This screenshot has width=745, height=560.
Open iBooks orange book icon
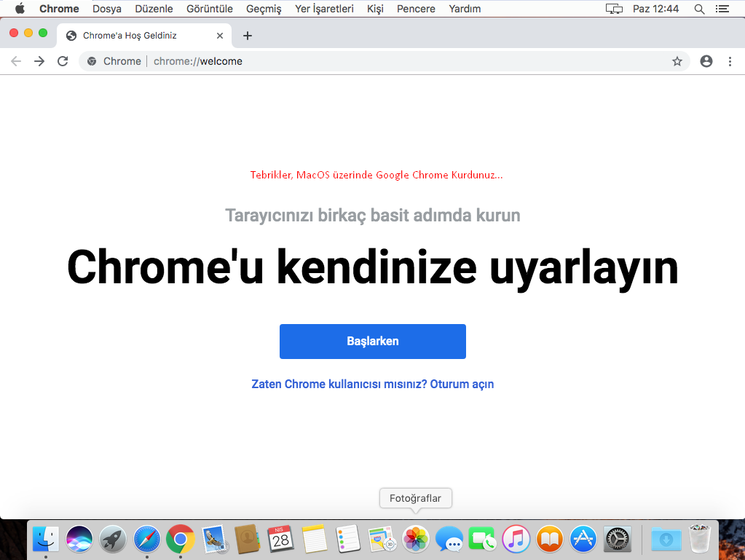click(550, 539)
